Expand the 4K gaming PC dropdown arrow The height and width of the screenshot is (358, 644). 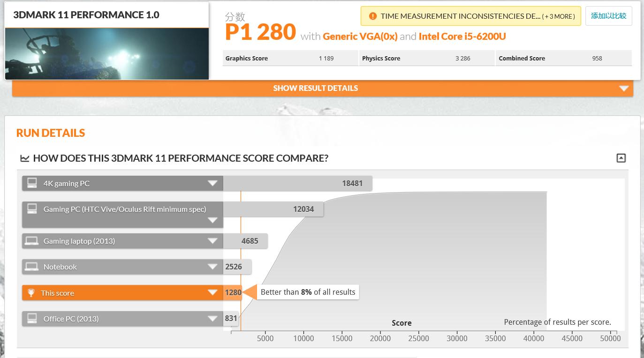(213, 183)
